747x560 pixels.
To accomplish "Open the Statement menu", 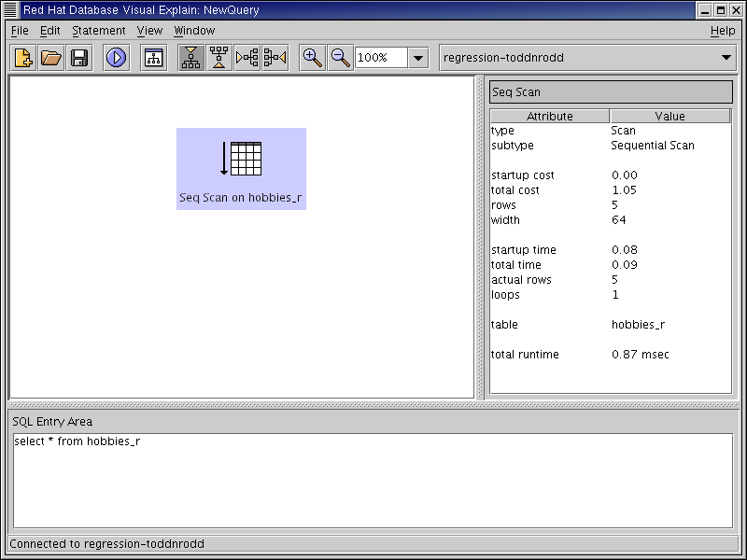I will coord(98,31).
